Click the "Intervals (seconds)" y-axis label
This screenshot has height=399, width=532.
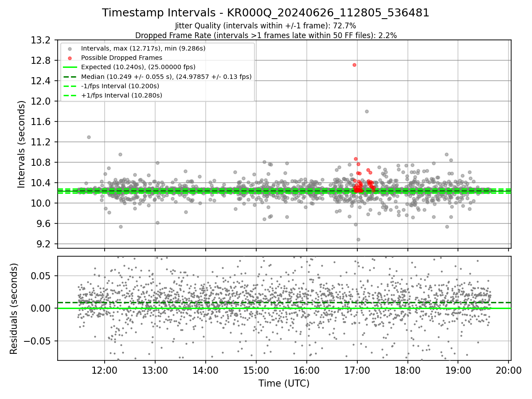(22, 144)
